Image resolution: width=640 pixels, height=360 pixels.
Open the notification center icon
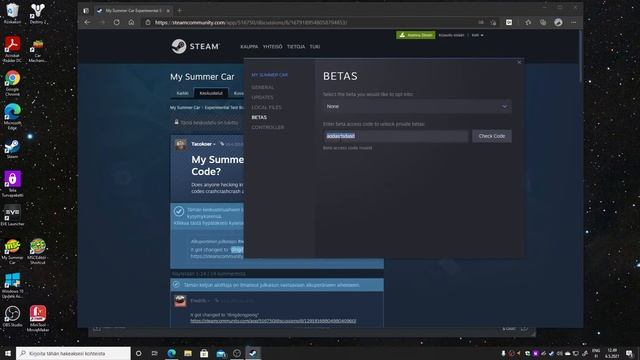[629, 353]
